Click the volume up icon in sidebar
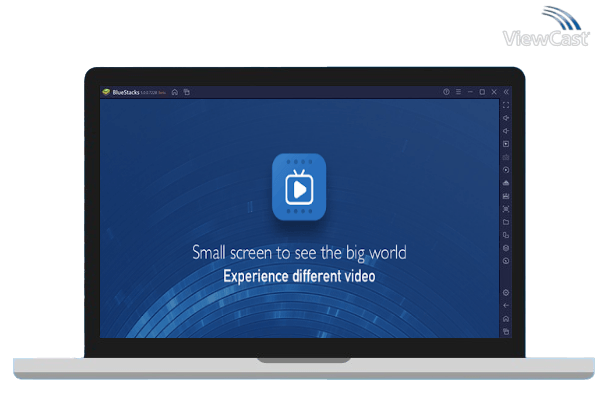The width and height of the screenshot is (602, 414). tap(506, 118)
